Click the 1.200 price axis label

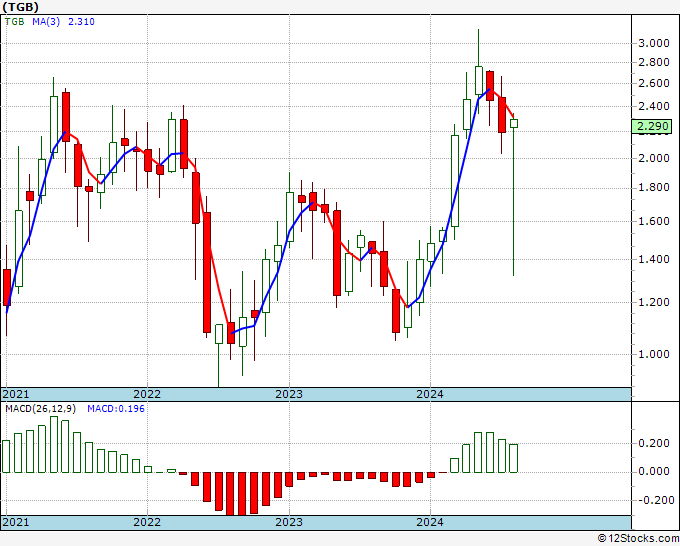tap(654, 302)
